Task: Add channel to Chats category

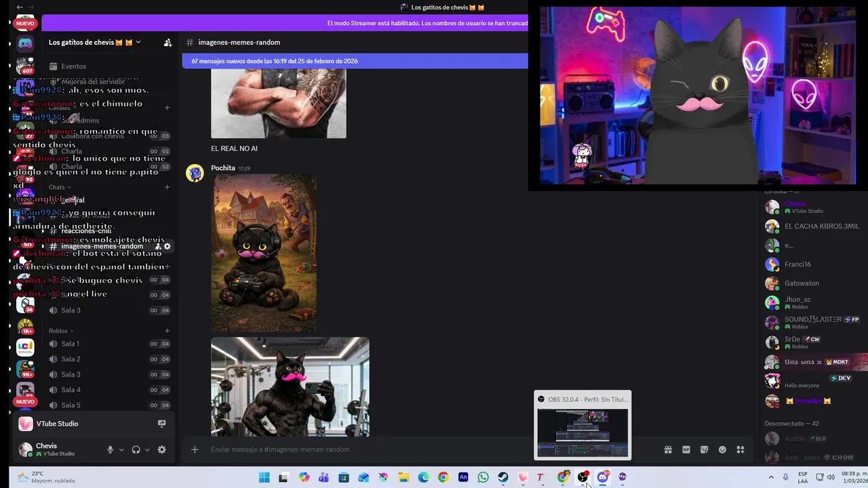Action: (x=167, y=187)
